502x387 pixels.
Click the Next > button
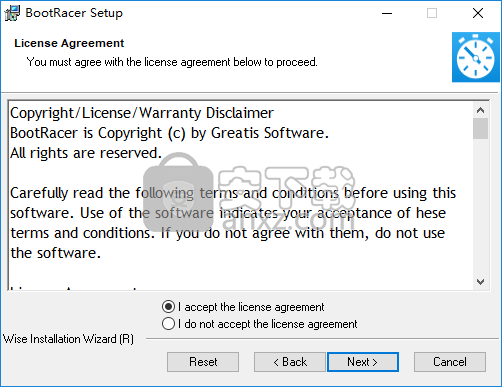(x=363, y=362)
